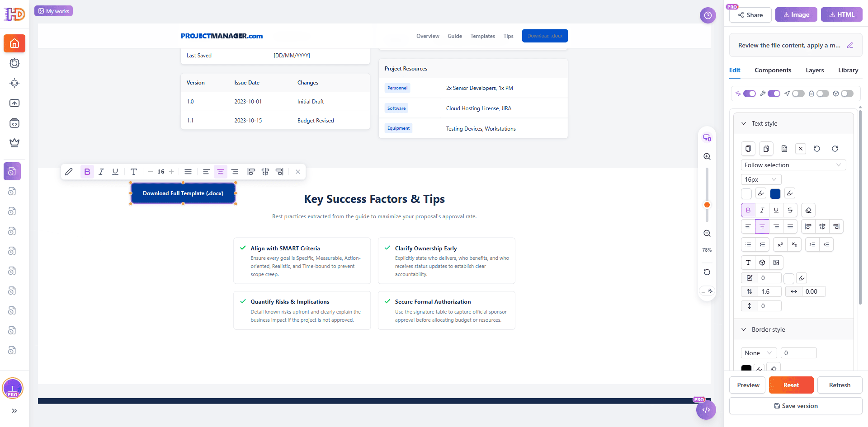This screenshot has width=868, height=427.
Task: Apply superscript formatting
Action: click(x=780, y=244)
